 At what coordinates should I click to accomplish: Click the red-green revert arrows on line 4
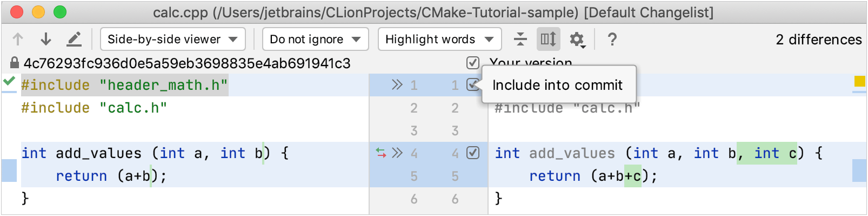click(381, 153)
